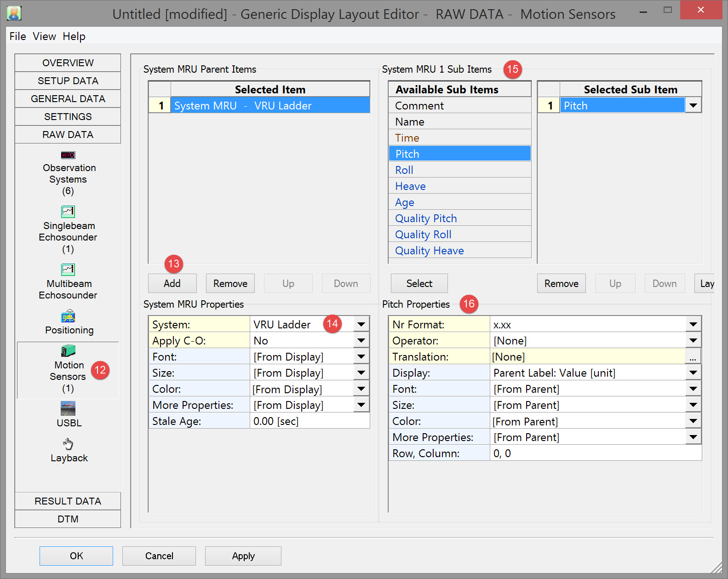Switch to the RESULT DATA section
The height and width of the screenshot is (579, 728).
tap(68, 501)
